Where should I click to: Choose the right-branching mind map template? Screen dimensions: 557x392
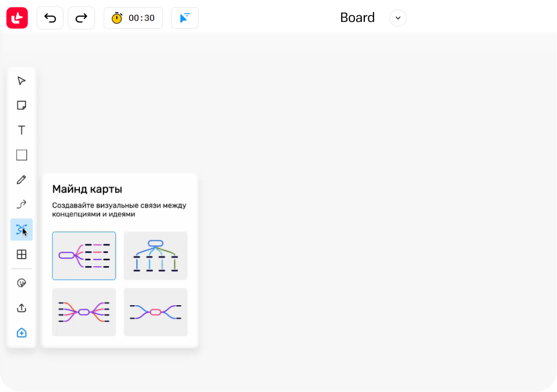(x=84, y=256)
